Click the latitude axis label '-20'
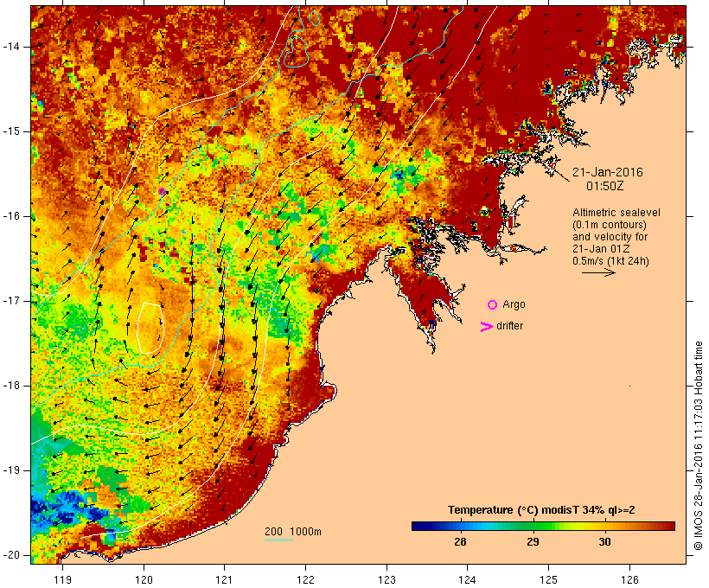This screenshot has width=709, height=588. (10, 555)
